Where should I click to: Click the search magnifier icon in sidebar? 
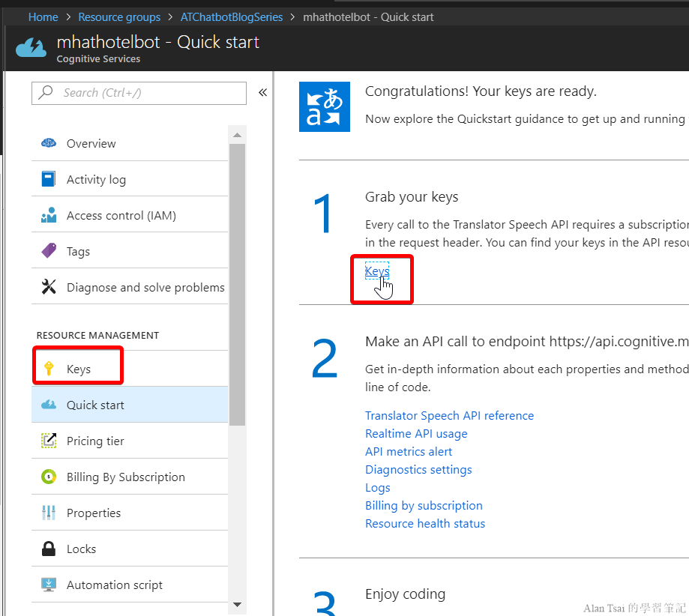tap(46, 92)
